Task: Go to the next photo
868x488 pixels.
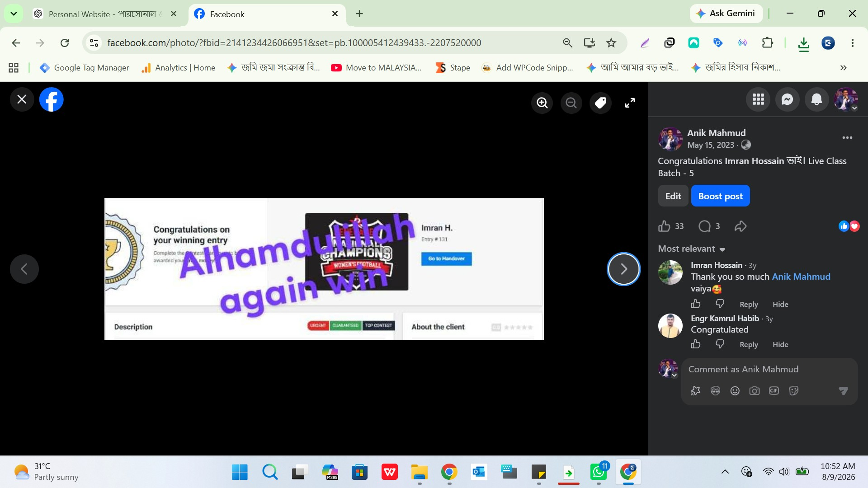Action: pyautogui.click(x=623, y=269)
